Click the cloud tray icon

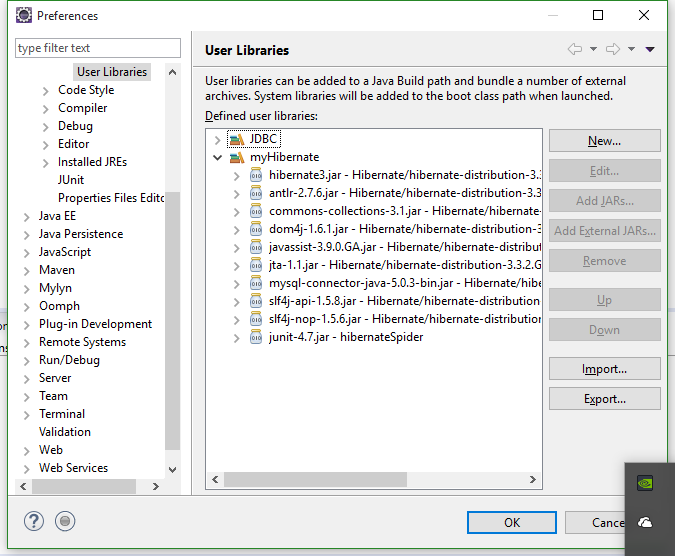tap(645, 522)
